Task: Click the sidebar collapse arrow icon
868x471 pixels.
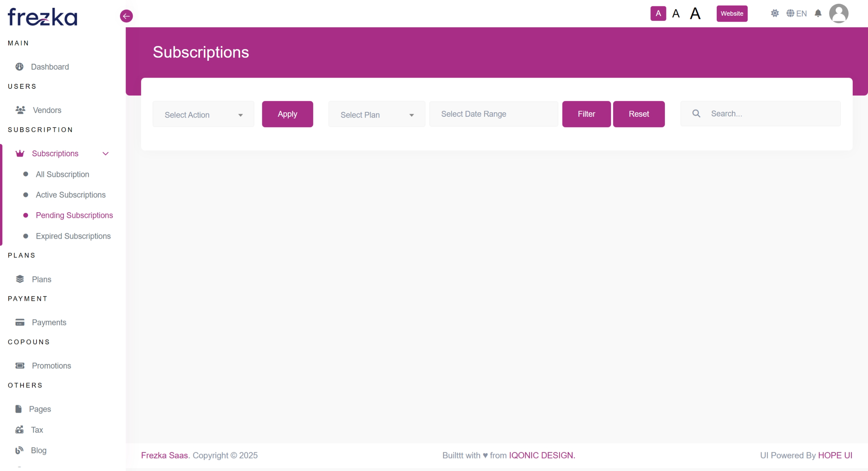Action: point(126,16)
